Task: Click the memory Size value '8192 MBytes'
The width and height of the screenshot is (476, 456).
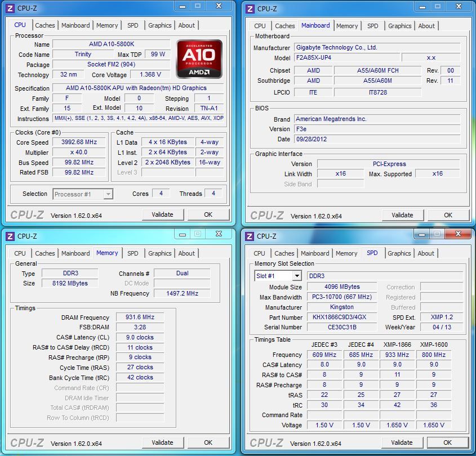Action: click(70, 283)
